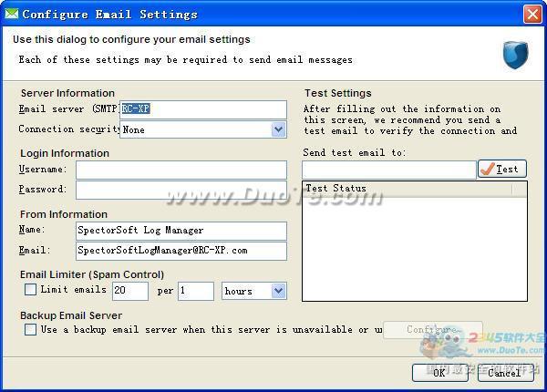
Task: Click the grayed Configure backup server button
Action: pos(432,330)
